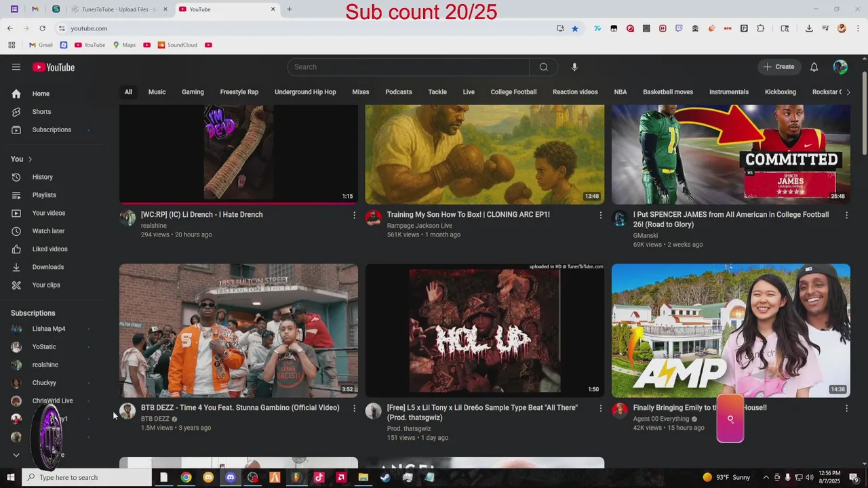Bookmark this page with the star icon

coord(575,28)
